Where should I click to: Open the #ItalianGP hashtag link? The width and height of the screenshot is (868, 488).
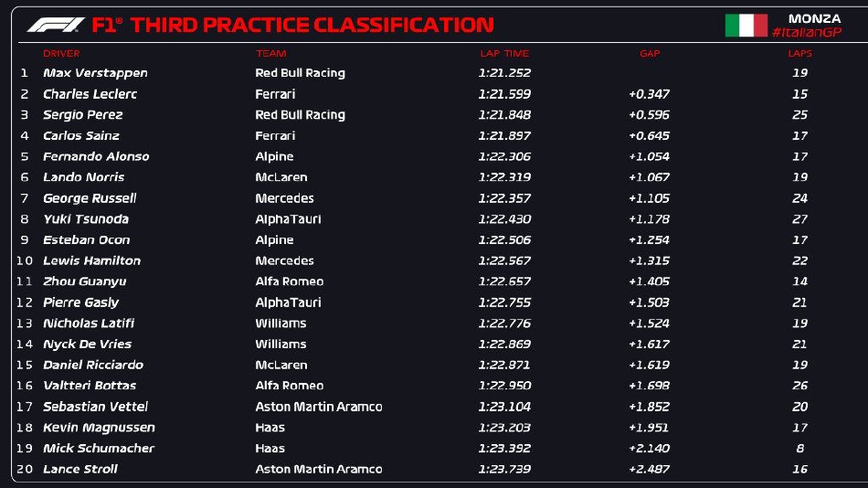pos(806,33)
